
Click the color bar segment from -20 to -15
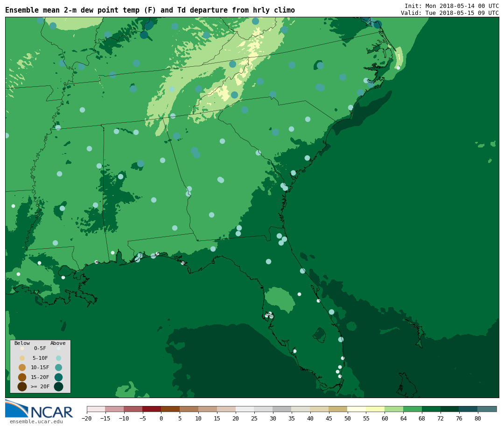click(x=96, y=409)
